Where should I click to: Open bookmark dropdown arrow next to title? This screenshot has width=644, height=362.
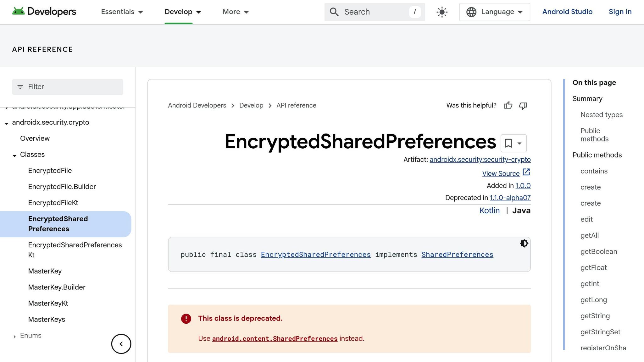(519, 143)
